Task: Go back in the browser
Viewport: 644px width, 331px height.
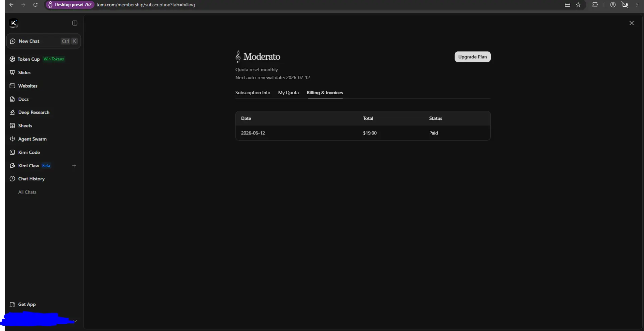Action: [x=11, y=5]
